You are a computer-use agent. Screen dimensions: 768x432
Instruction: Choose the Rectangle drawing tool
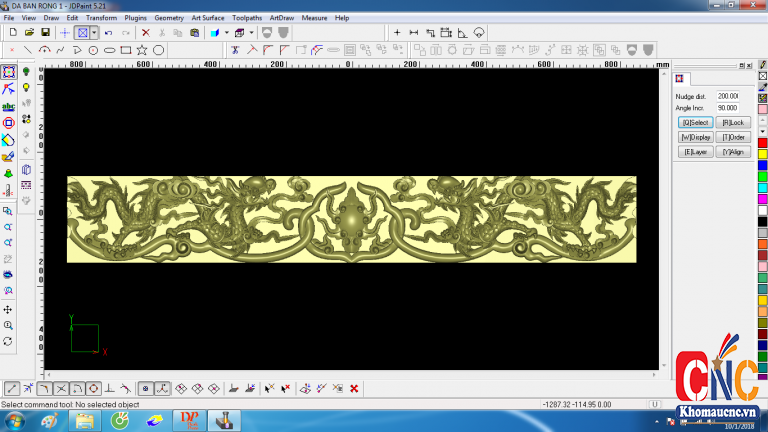125,49
